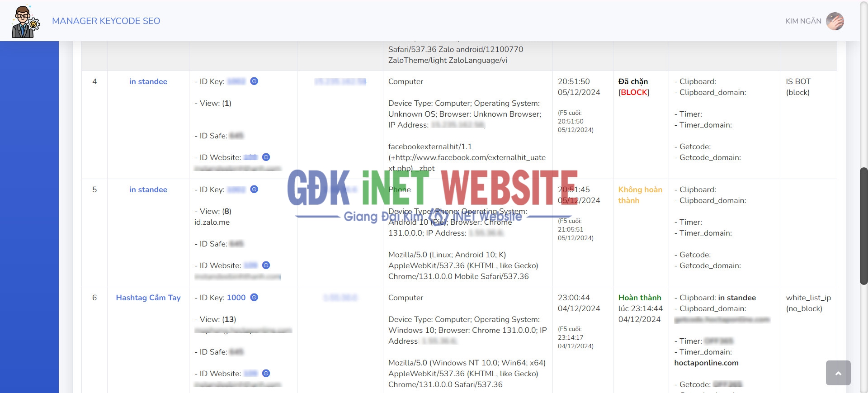Click the circle icon beside ID Website in row 5

(266, 265)
